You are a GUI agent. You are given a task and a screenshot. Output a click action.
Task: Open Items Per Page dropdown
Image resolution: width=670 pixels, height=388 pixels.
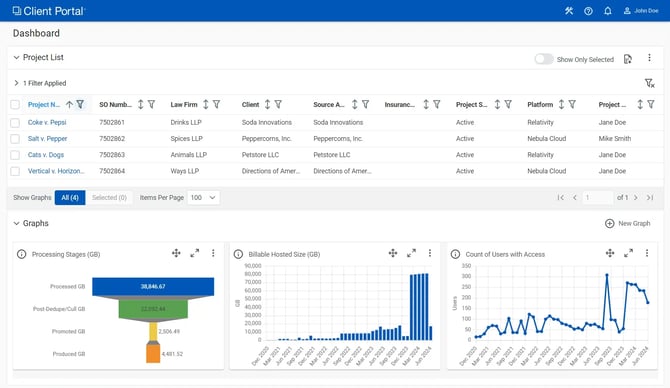203,197
